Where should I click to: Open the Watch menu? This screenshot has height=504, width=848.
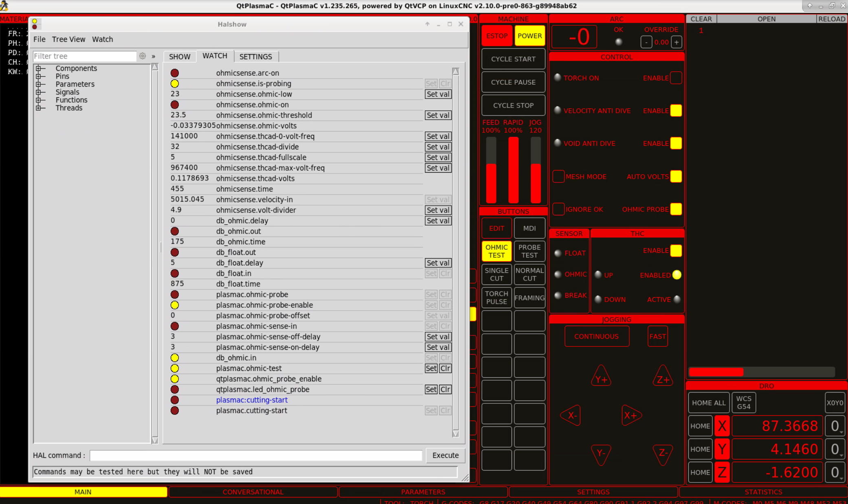(x=102, y=39)
